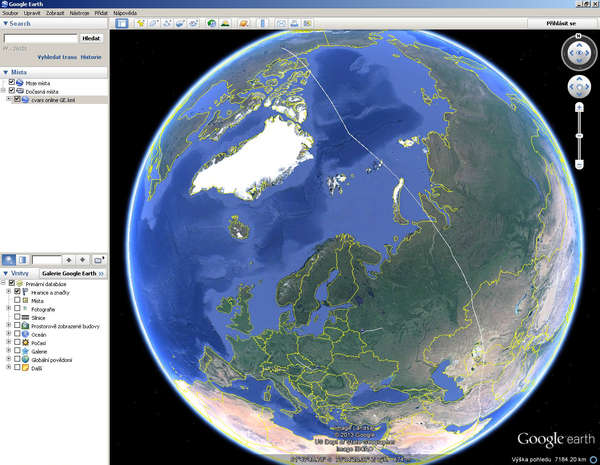Open the Historie link
Image resolution: width=600 pixels, height=465 pixels.
click(x=91, y=57)
